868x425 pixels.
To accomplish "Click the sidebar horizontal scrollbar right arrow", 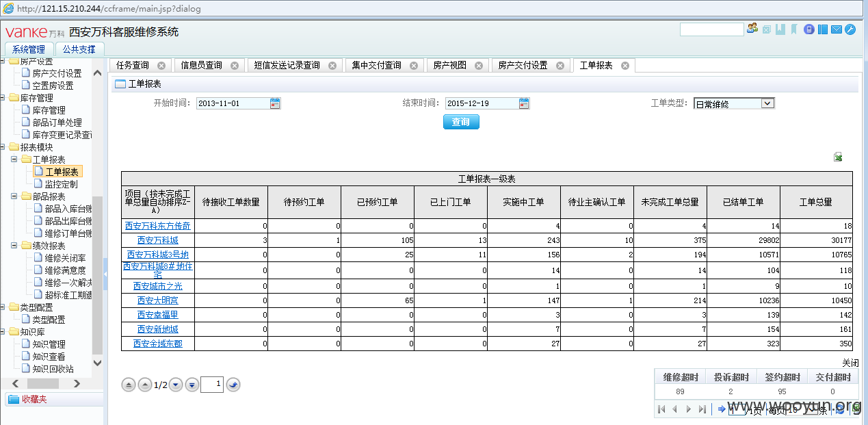I will (77, 384).
